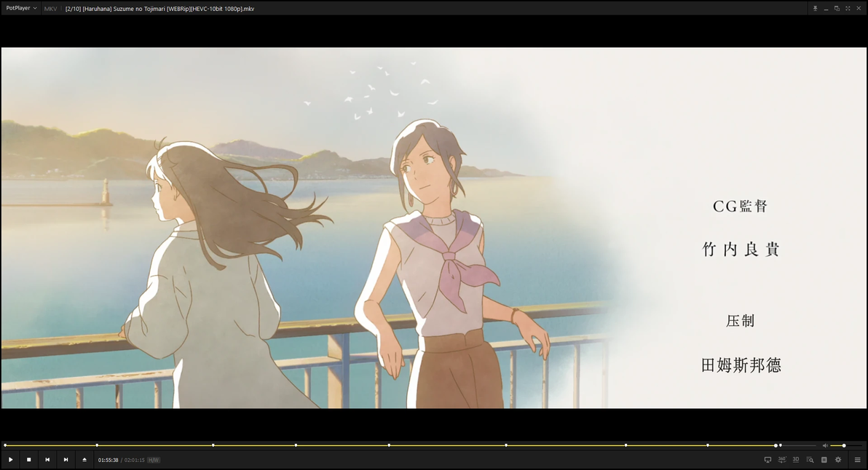Click the MKV format label in title bar

coord(50,9)
